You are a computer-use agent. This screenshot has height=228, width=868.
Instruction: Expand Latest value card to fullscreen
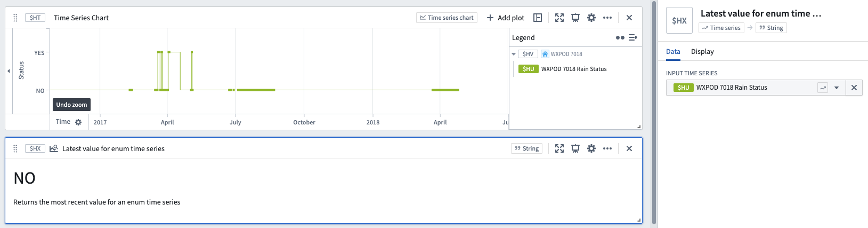559,148
